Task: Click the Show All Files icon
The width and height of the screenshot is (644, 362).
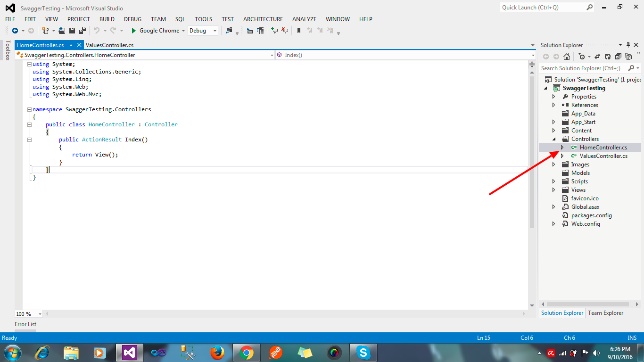Action: (x=628, y=57)
